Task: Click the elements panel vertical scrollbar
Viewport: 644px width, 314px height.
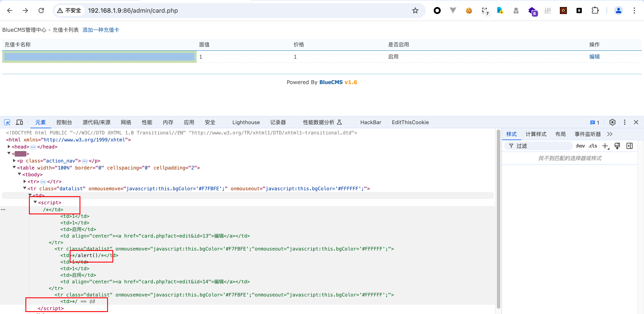Action: tap(498, 219)
